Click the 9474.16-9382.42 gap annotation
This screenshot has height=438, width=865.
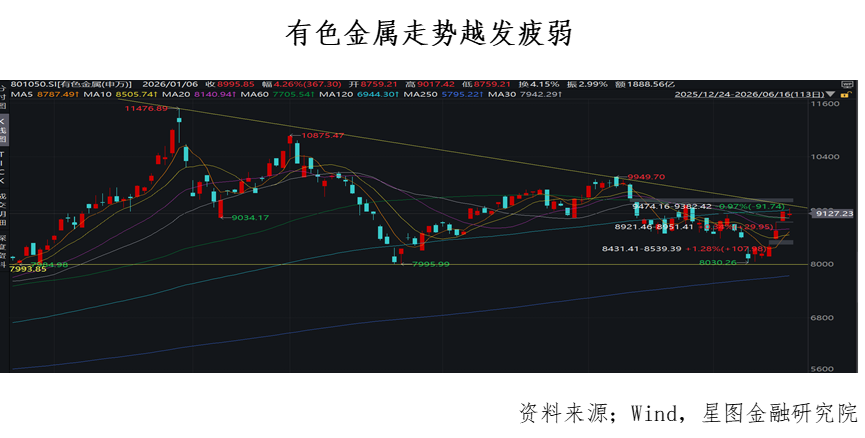click(x=672, y=206)
